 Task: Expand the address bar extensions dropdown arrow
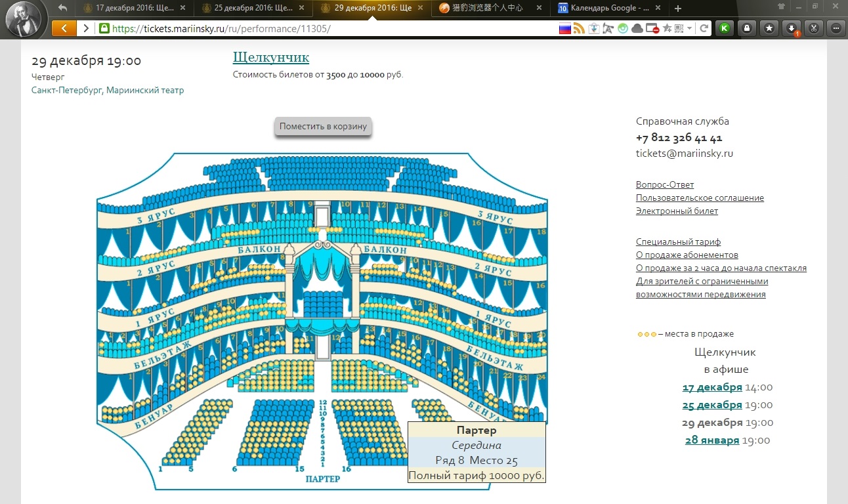[690, 28]
